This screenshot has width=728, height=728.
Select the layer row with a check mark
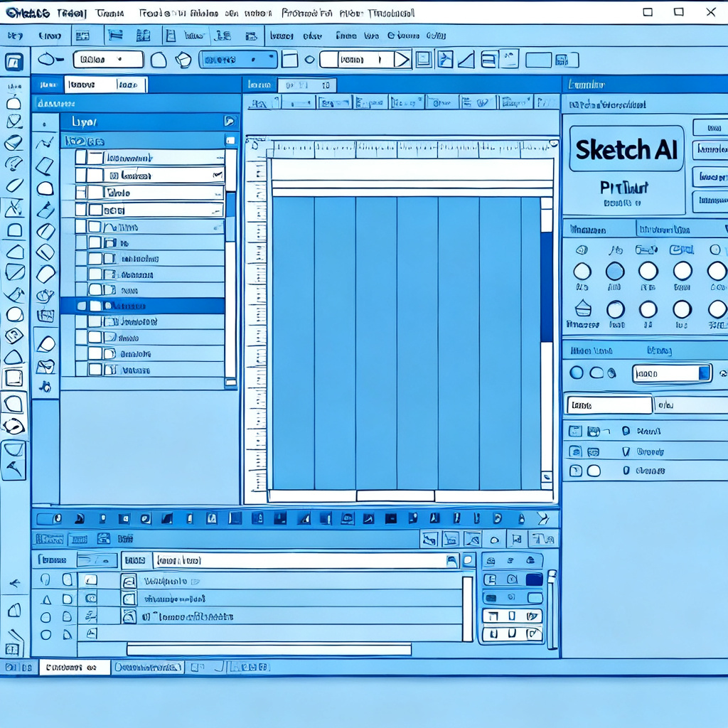(x=149, y=175)
